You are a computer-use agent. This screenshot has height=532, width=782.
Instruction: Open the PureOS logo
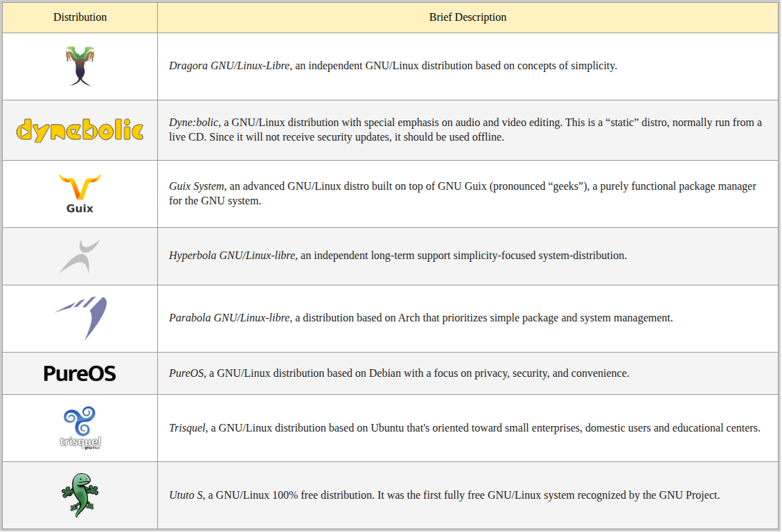coord(80,373)
